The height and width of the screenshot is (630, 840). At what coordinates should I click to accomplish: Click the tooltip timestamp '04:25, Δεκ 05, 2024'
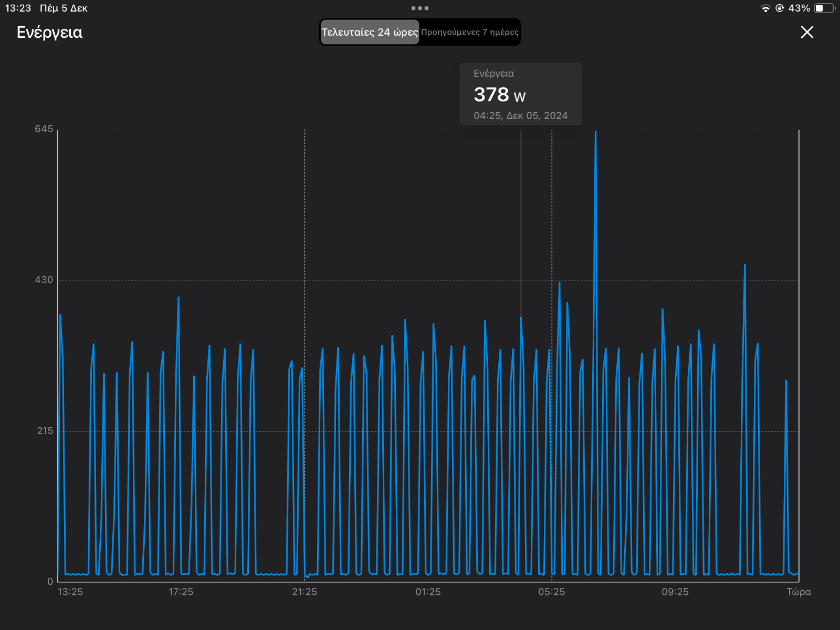(520, 115)
